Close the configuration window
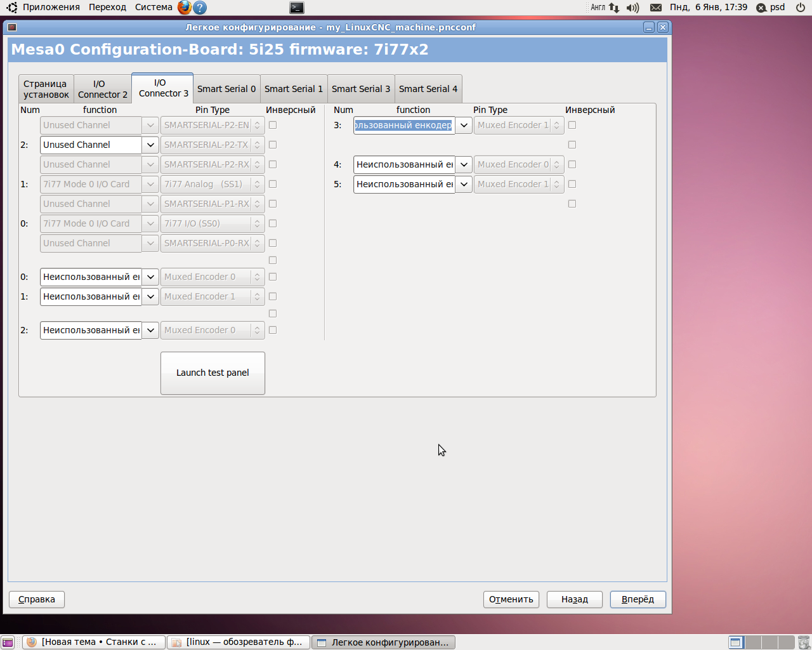 663,27
